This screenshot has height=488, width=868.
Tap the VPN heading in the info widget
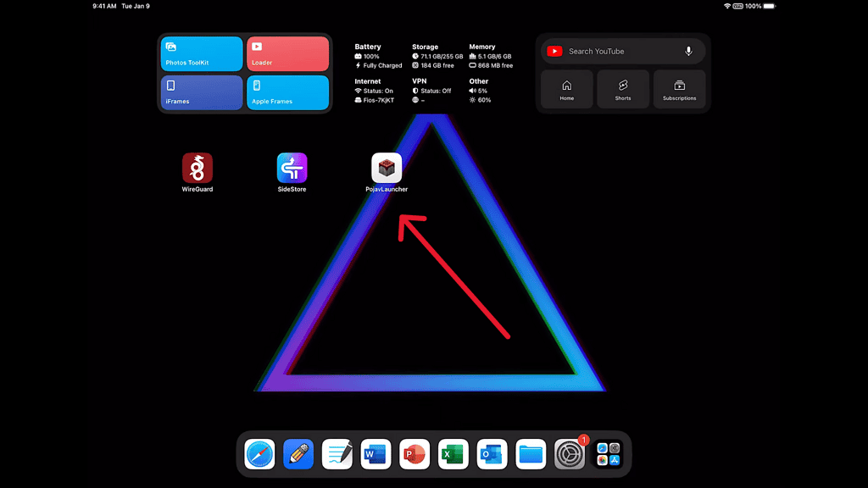(419, 81)
